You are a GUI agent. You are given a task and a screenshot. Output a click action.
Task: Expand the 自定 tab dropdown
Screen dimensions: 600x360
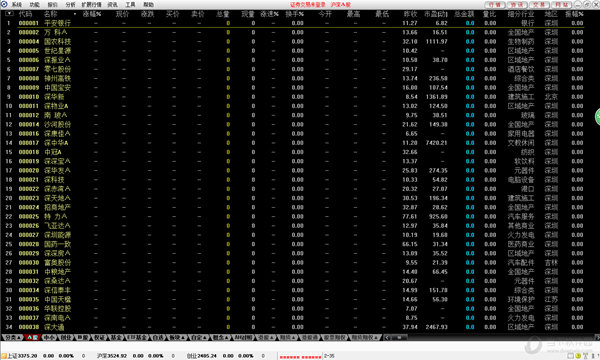click(199, 337)
